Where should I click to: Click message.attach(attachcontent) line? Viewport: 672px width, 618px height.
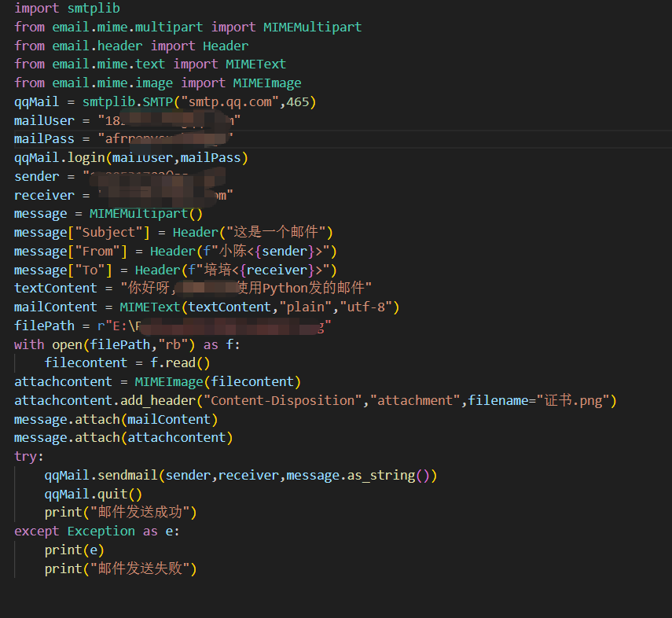coord(123,438)
